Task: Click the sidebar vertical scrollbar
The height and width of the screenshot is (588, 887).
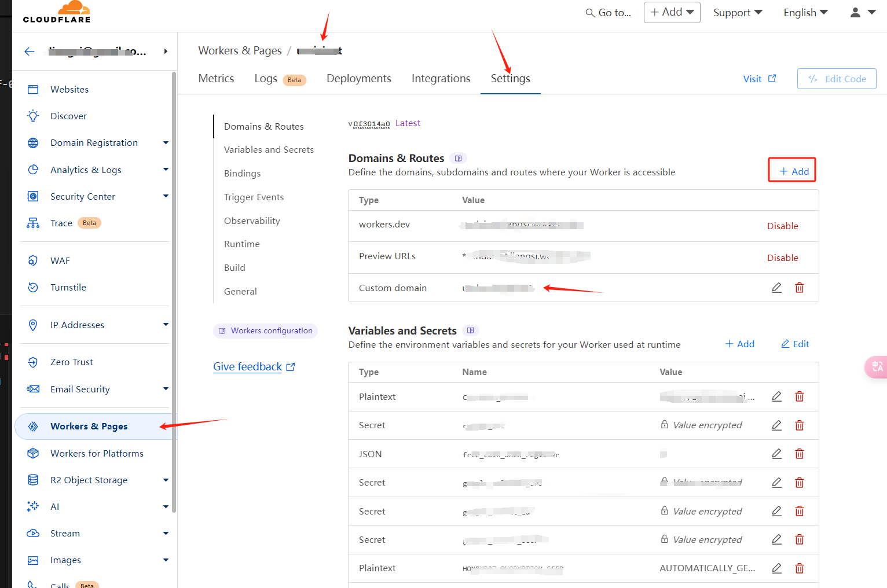Action: coord(174,292)
